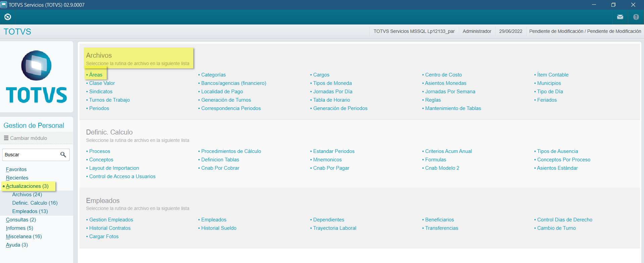The height and width of the screenshot is (263, 644).
Task: Open Jornadas Por Día
Action: (x=333, y=92)
